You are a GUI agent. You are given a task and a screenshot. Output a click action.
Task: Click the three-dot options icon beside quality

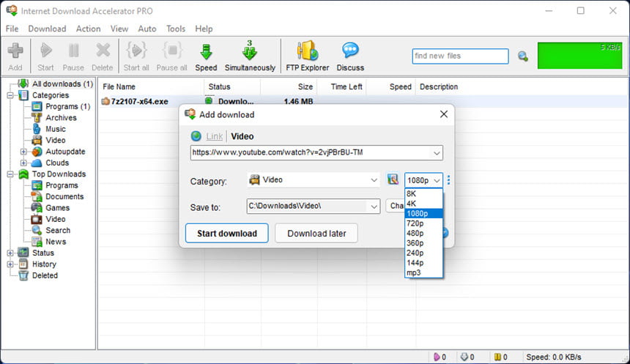448,180
